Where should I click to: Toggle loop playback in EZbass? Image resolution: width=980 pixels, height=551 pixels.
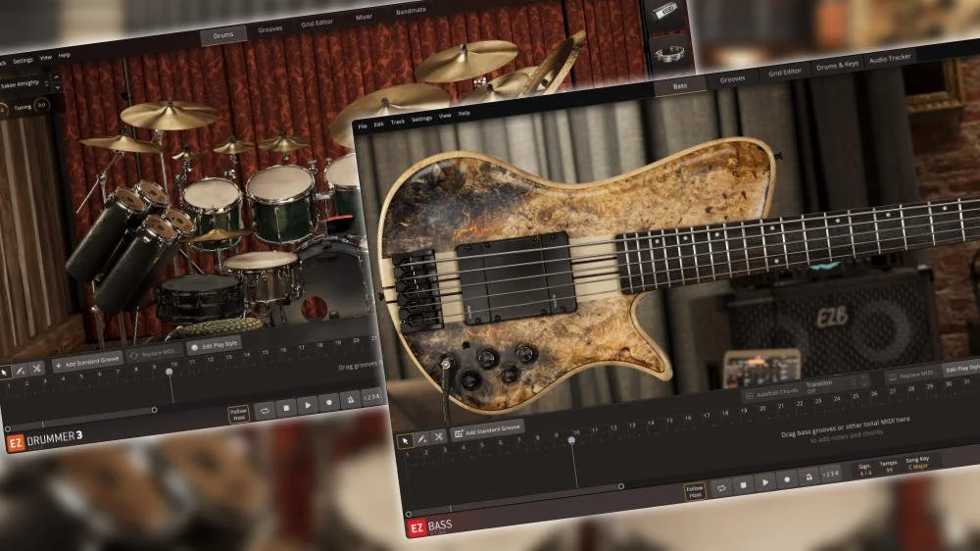[x=721, y=488]
